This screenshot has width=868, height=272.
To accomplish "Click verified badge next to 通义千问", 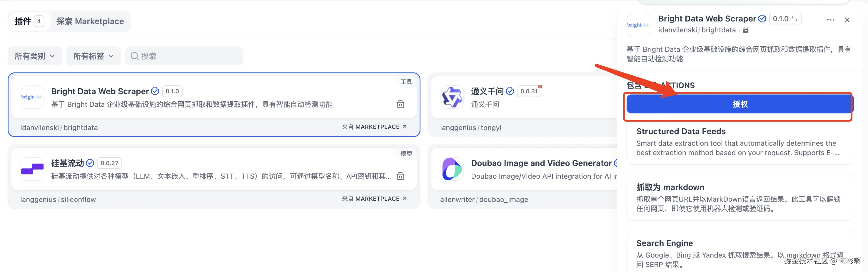I will click(510, 92).
